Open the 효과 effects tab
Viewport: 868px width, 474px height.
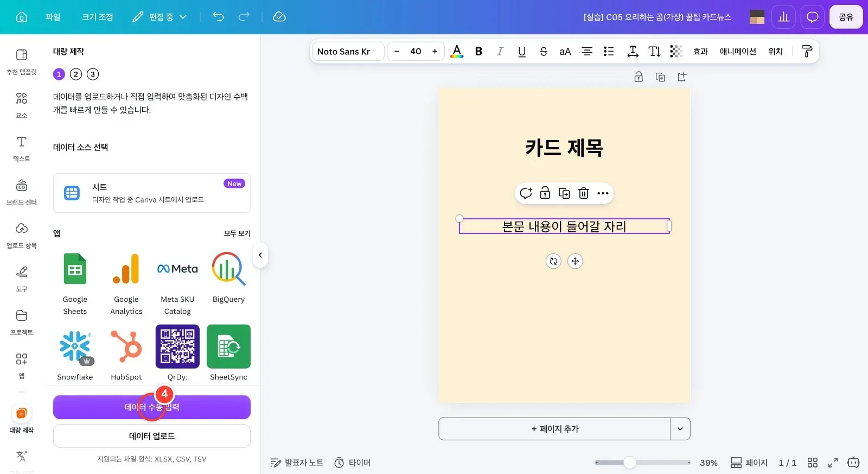click(x=700, y=52)
